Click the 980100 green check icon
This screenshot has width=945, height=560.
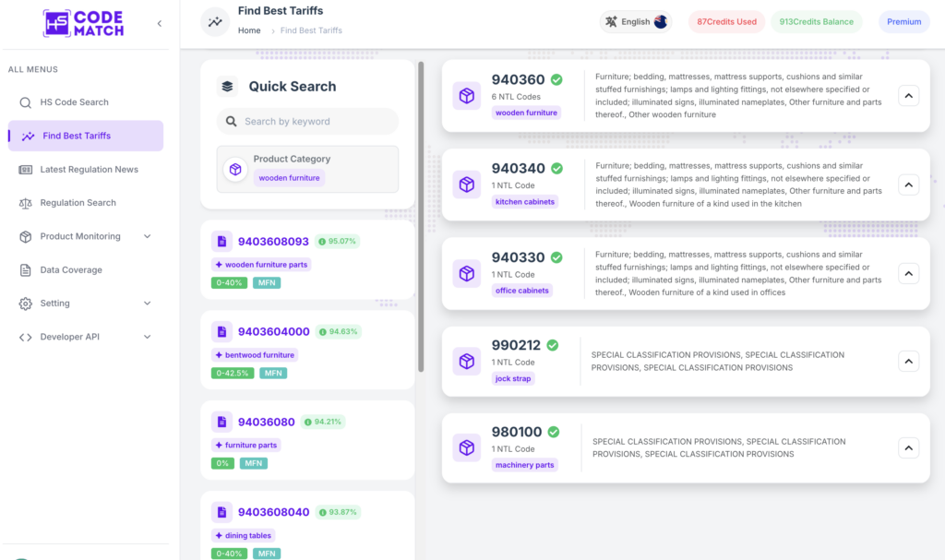coord(554,432)
